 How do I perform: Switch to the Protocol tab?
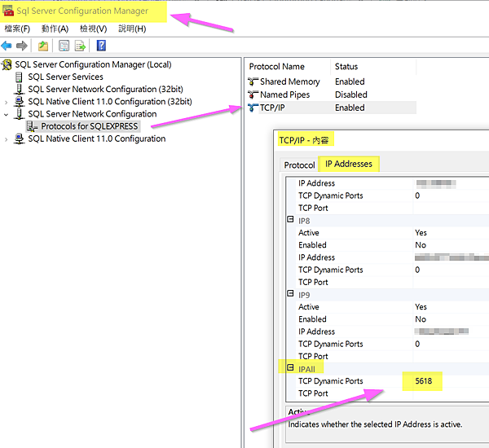[x=299, y=165]
